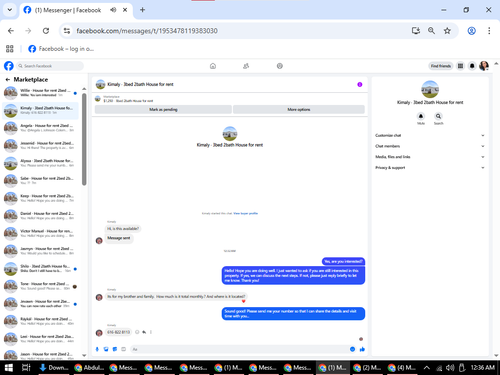Click the More options button
The image size is (500, 375).
(299, 109)
